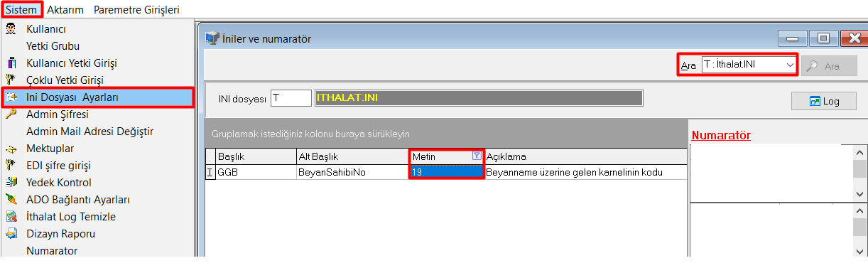
Task: Click the Kullanıcı person icon
Action: tap(11, 29)
